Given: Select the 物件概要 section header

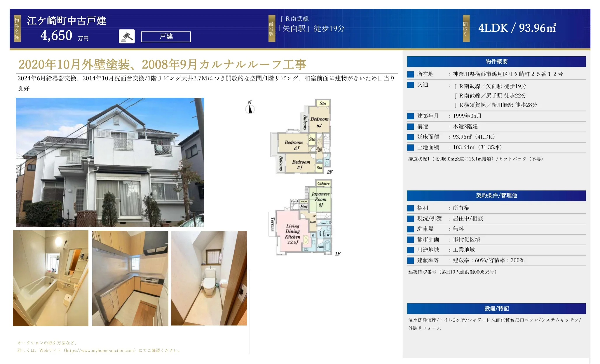Looking at the screenshot, I should (x=496, y=61).
